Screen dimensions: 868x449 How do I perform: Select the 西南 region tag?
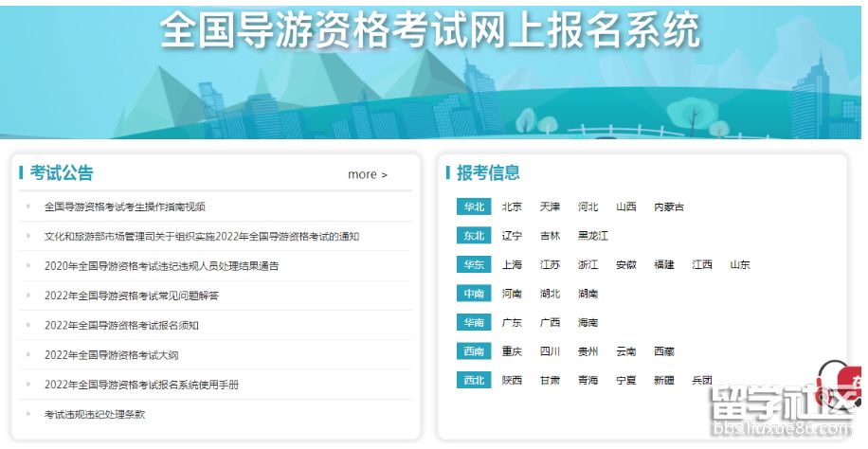click(473, 351)
